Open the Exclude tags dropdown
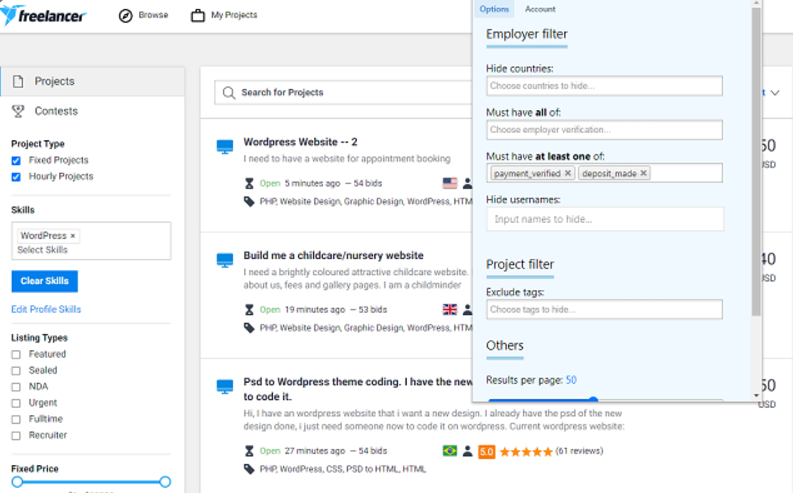The height and width of the screenshot is (493, 793). coord(604,309)
